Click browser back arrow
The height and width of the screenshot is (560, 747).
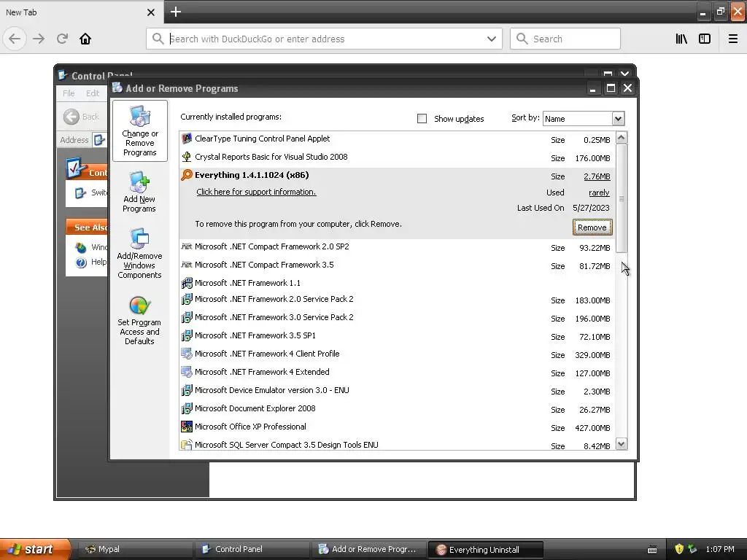(x=15, y=39)
